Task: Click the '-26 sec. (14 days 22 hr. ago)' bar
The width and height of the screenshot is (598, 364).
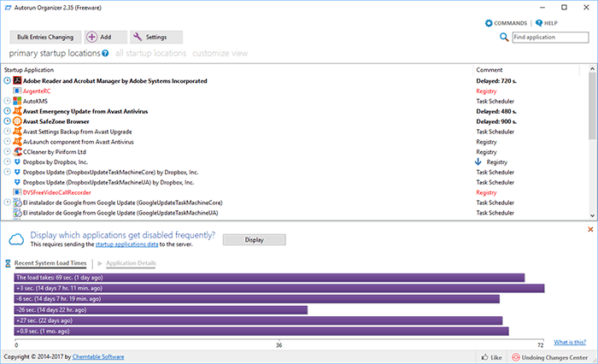Action: [x=161, y=310]
